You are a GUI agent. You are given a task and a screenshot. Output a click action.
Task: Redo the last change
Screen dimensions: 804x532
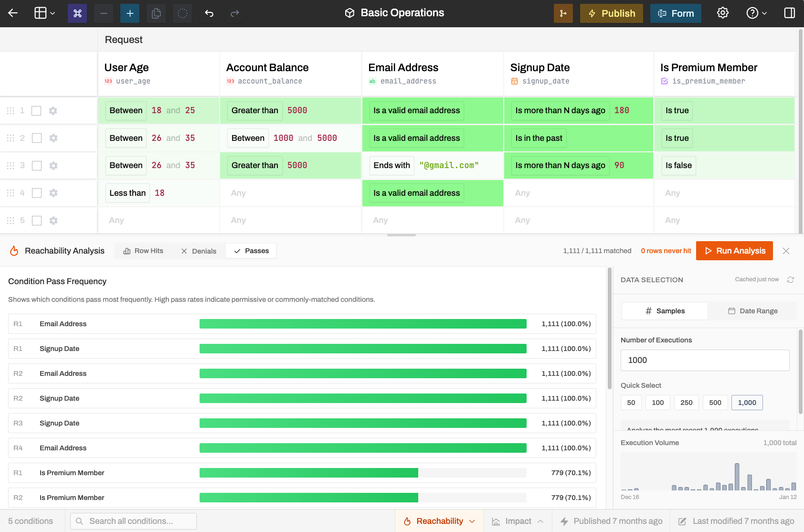pos(235,13)
